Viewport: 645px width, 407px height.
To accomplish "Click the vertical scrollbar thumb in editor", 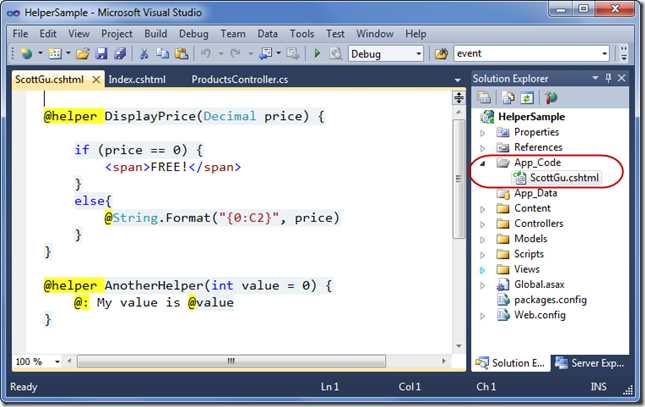I will tap(459, 179).
